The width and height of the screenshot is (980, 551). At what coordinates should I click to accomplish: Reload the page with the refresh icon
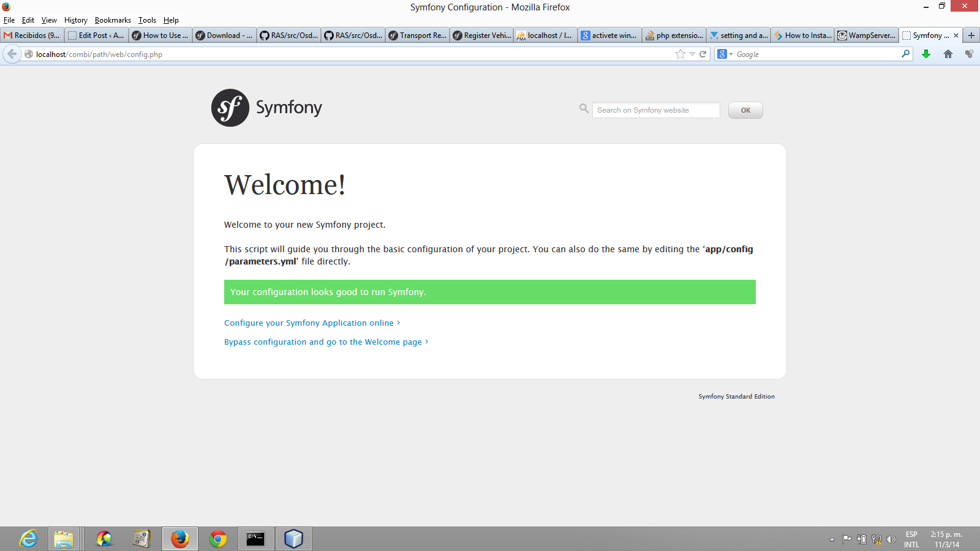(703, 54)
